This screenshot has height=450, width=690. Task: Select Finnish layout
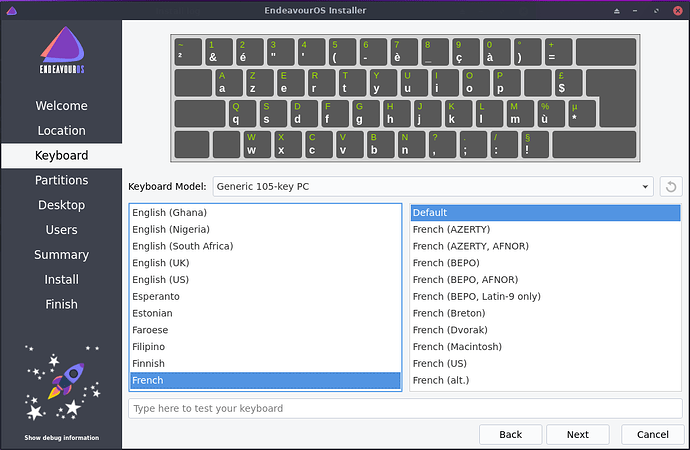[265, 363]
